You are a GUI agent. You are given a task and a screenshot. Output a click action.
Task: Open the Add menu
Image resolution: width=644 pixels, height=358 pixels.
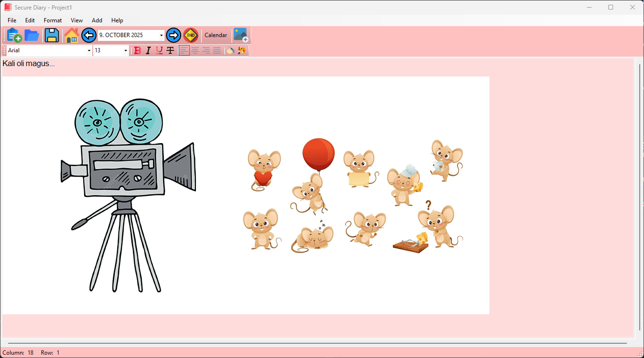point(97,20)
